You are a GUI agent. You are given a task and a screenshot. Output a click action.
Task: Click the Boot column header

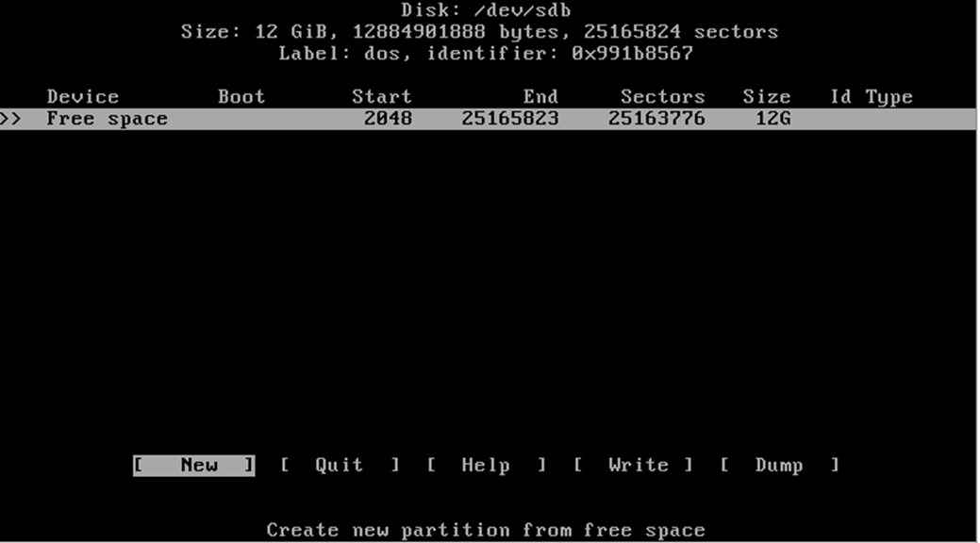pos(241,97)
